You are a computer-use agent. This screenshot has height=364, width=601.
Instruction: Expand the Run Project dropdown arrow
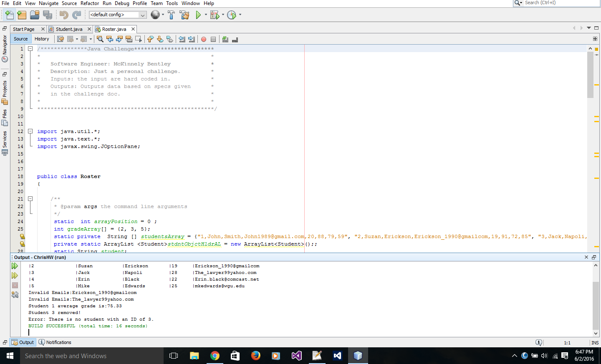206,15
